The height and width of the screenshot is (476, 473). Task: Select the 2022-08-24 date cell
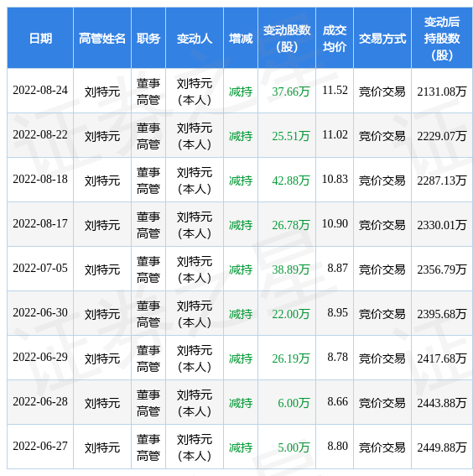coord(40,90)
